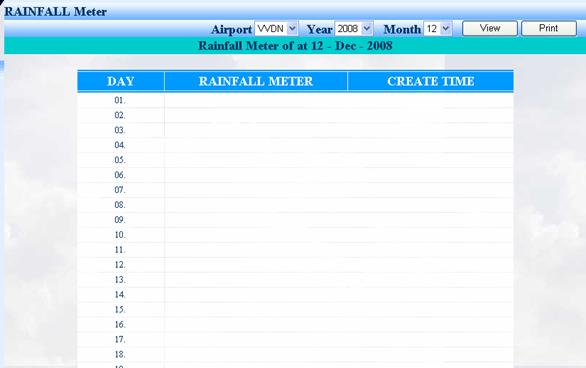Select the row for day 15

click(x=295, y=309)
